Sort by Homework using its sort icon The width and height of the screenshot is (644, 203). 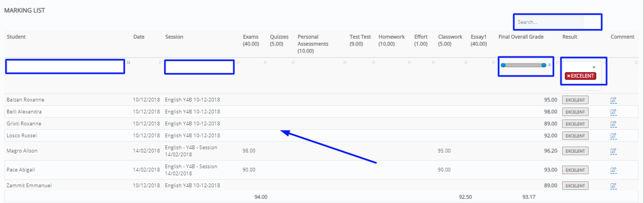point(410,62)
